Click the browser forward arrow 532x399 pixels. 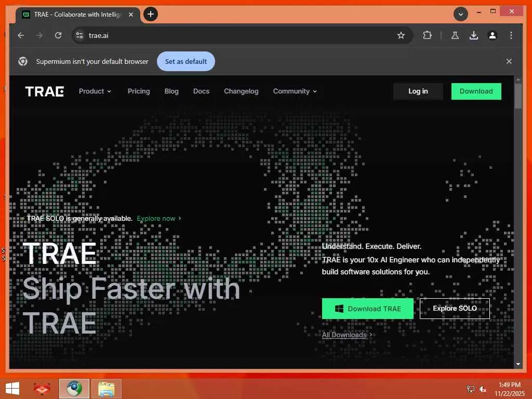tap(39, 35)
